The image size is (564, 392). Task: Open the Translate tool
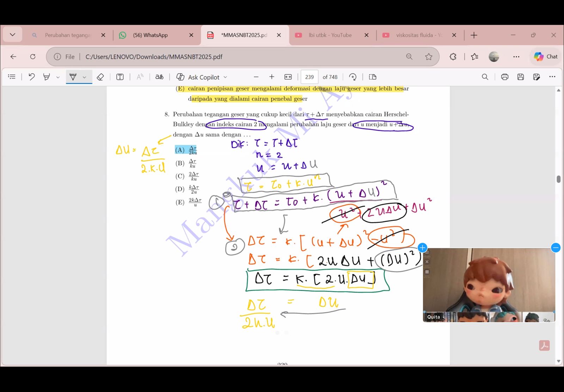[159, 77]
